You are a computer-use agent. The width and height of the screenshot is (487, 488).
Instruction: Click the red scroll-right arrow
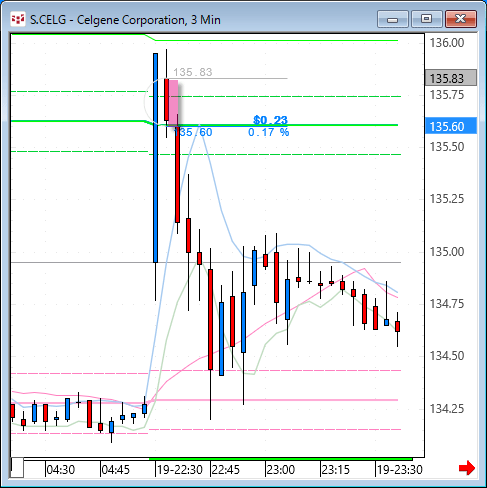point(467,468)
